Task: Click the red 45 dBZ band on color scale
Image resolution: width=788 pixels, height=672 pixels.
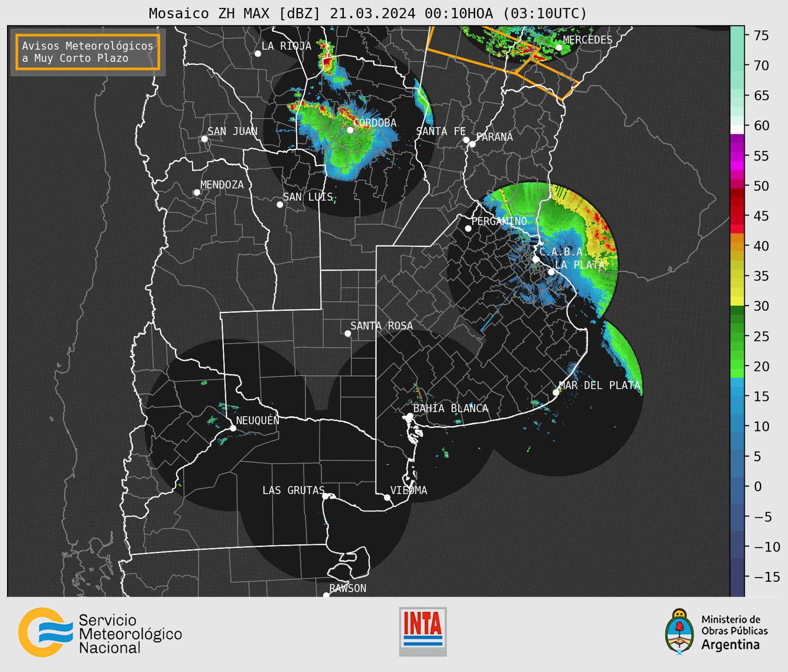Action: click(x=737, y=216)
